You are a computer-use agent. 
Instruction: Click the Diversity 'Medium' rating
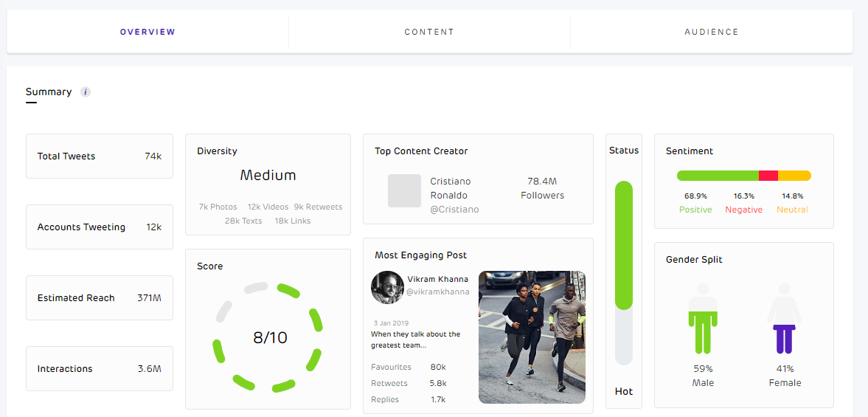pos(268,176)
